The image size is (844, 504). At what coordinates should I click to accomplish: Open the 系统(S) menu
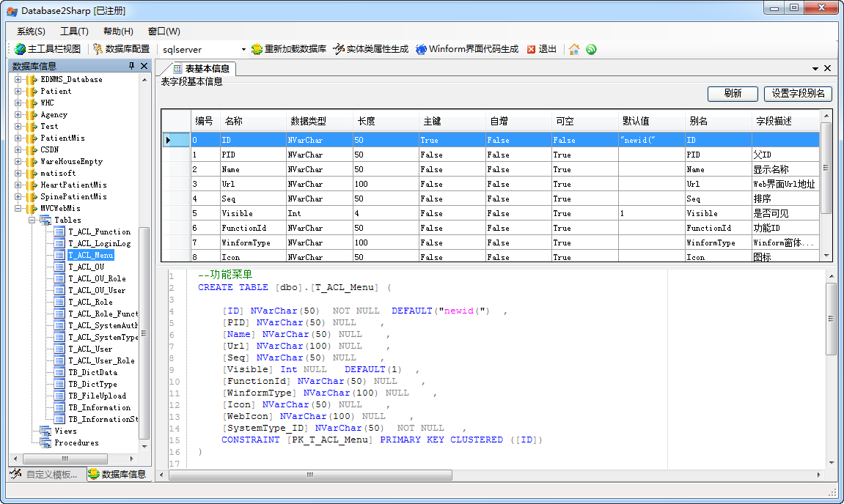[32, 31]
